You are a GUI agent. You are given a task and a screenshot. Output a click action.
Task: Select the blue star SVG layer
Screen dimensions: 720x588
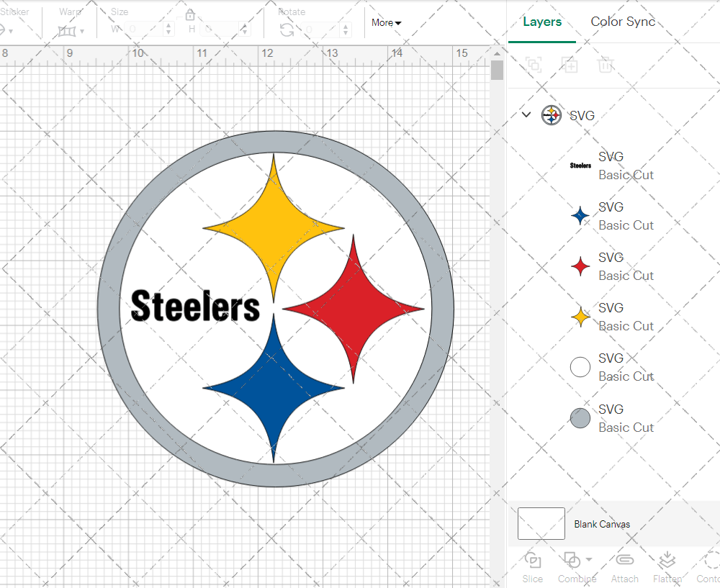click(613, 216)
